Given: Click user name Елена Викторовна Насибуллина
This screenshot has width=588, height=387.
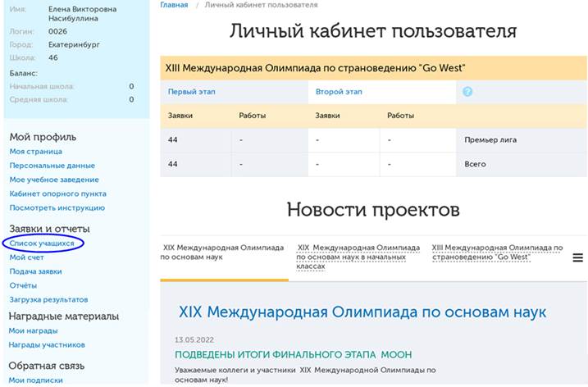Looking at the screenshot, I should click(83, 13).
